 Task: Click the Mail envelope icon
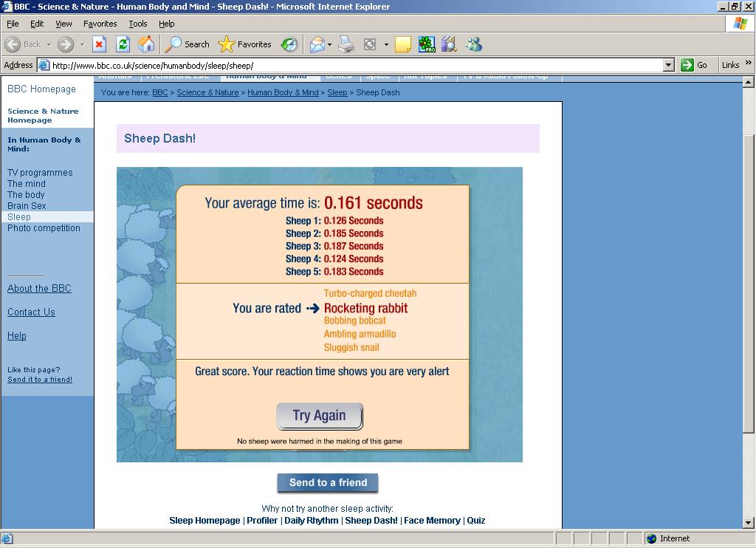click(317, 44)
